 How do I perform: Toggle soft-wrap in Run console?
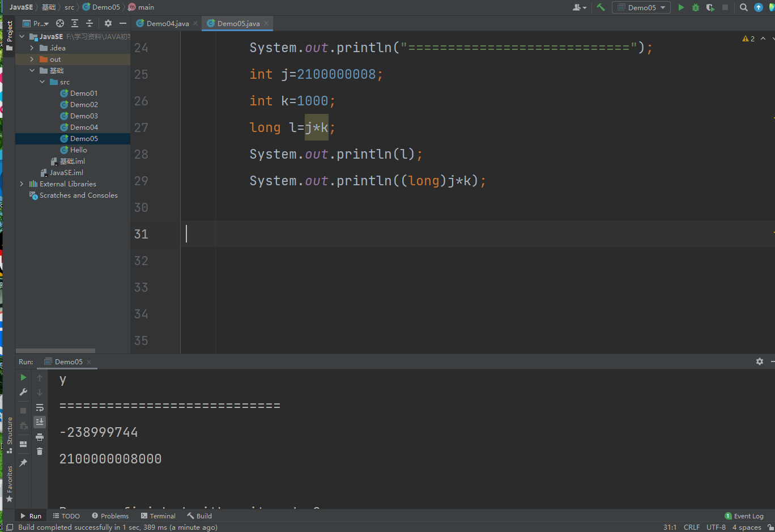point(40,407)
